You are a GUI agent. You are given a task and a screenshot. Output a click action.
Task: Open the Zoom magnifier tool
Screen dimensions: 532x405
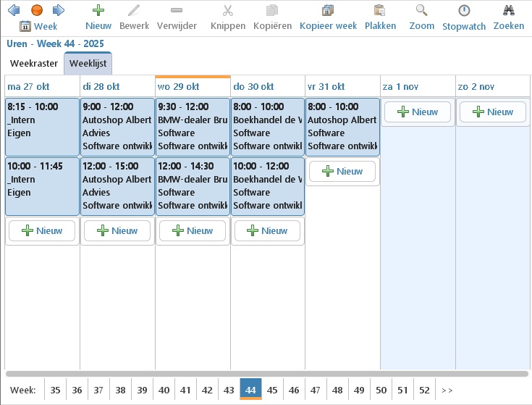[x=422, y=17]
